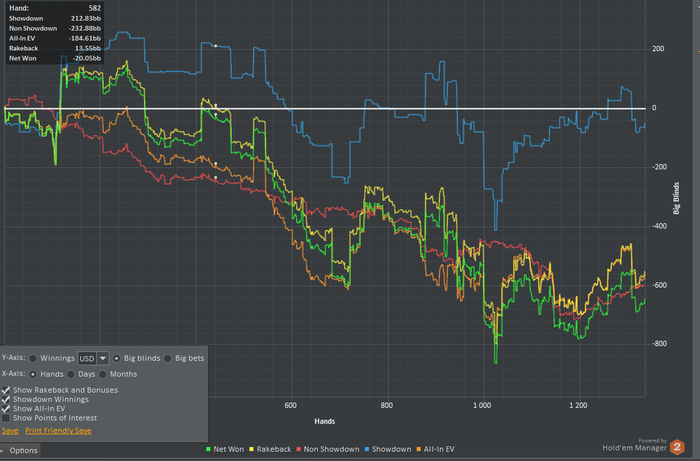Open the Options tab
Viewport: 700px width, 461px height.
point(20,450)
